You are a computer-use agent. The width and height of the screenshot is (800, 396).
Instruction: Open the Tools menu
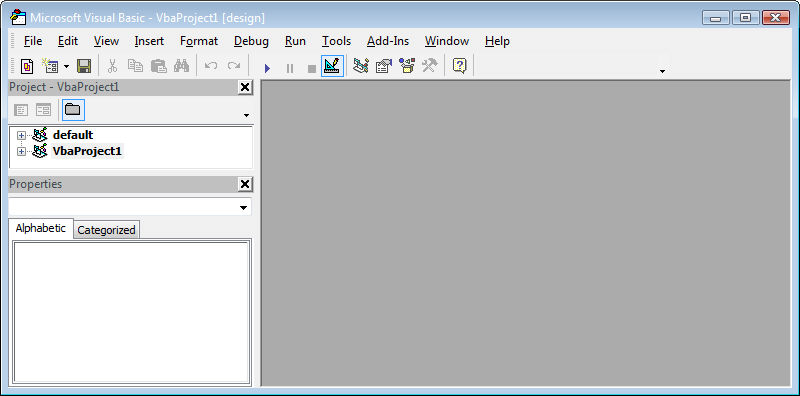point(337,41)
